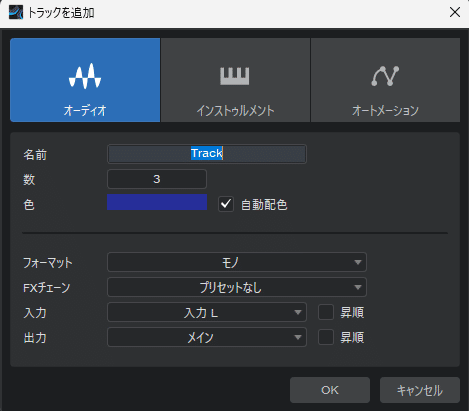This screenshot has height=411, width=469.
Task: Open the FXチェーン dropdown showing プリセットなし
Action: click(237, 287)
